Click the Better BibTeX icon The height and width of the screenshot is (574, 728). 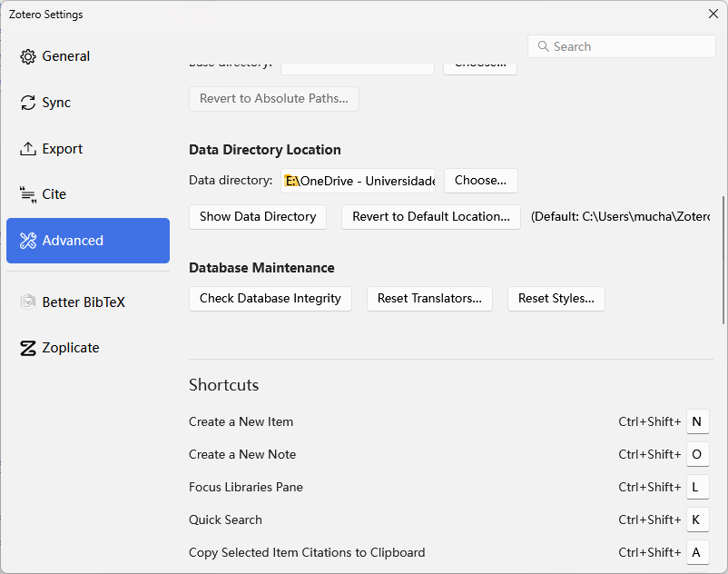click(x=28, y=302)
